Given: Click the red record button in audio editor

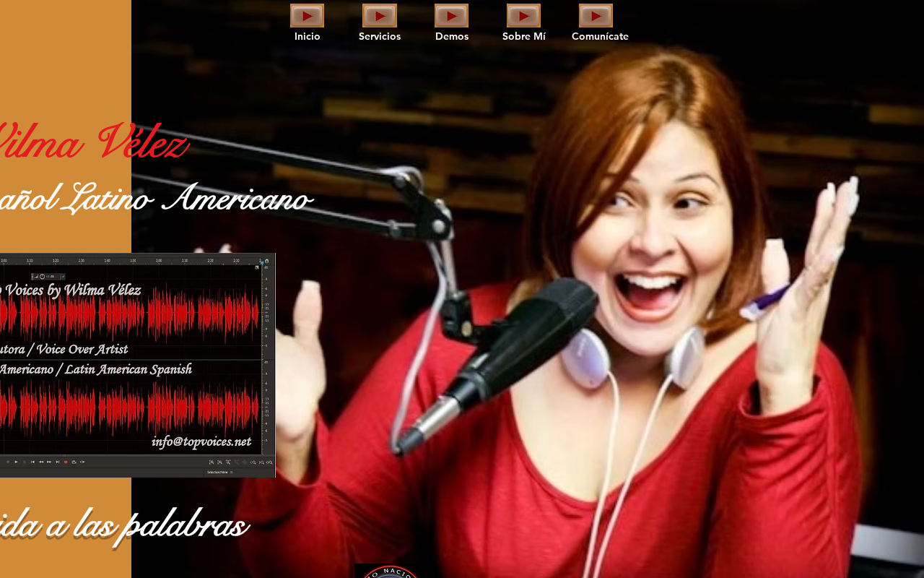Looking at the screenshot, I should (66, 462).
